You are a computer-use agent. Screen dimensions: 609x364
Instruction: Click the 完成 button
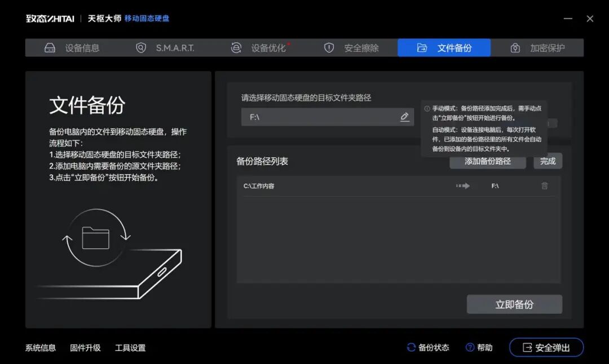coord(548,161)
